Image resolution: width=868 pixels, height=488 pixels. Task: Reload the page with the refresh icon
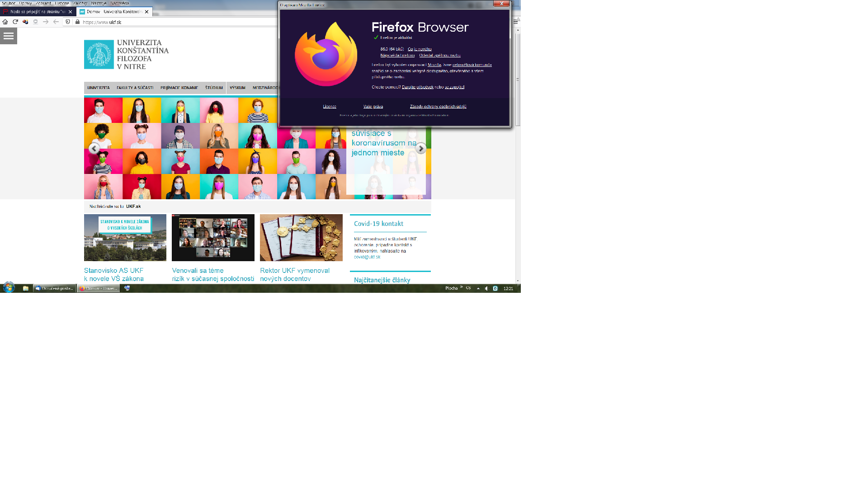coord(15,22)
